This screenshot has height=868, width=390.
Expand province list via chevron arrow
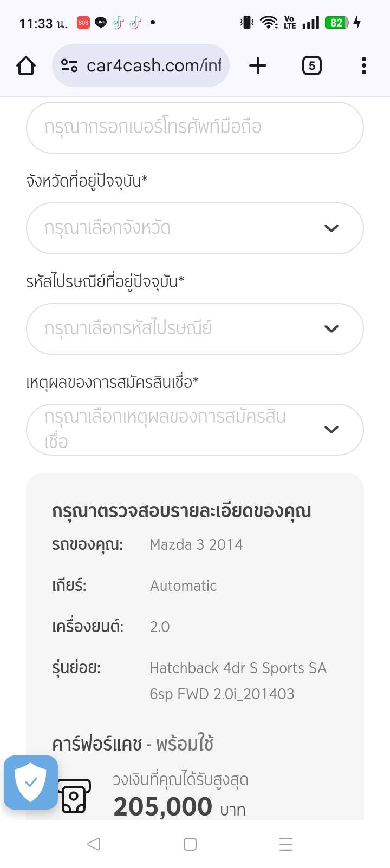tap(331, 228)
